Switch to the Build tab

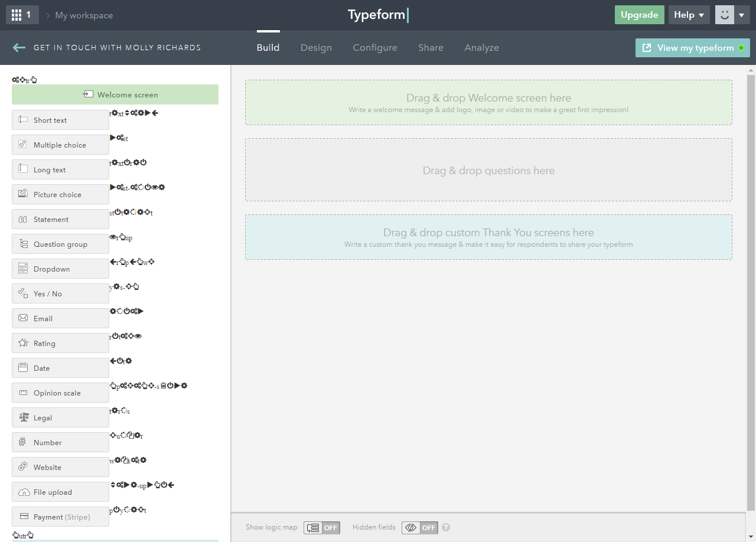pos(268,48)
